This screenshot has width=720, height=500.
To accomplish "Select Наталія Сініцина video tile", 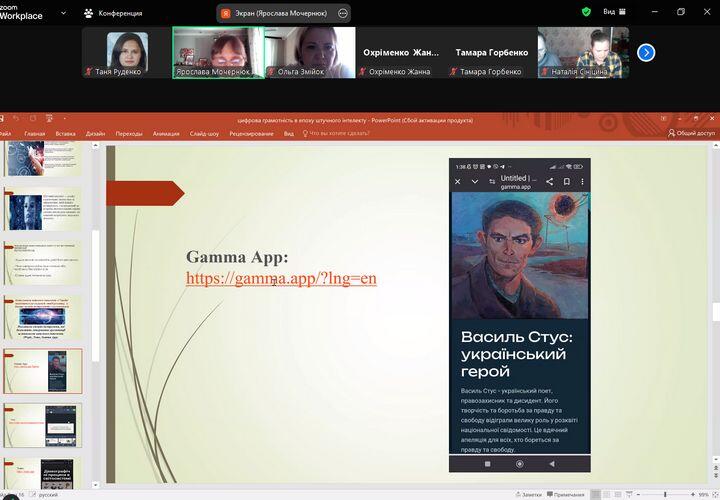I will pyautogui.click(x=583, y=52).
